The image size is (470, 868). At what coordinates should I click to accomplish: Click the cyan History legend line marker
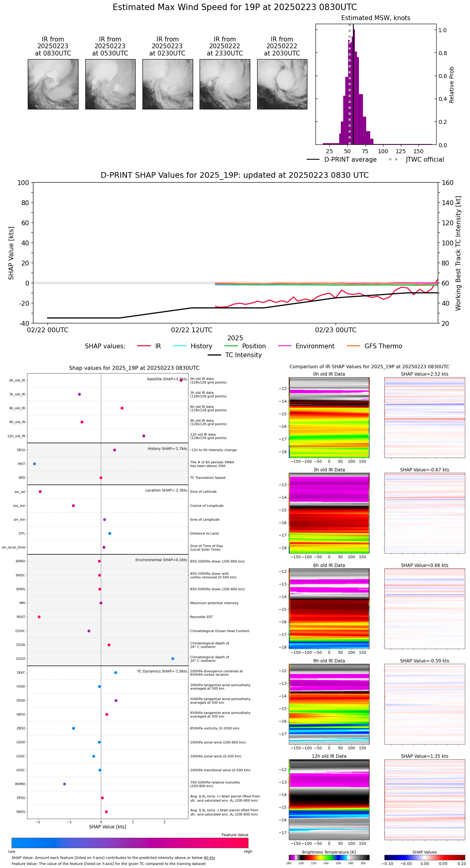coord(179,346)
